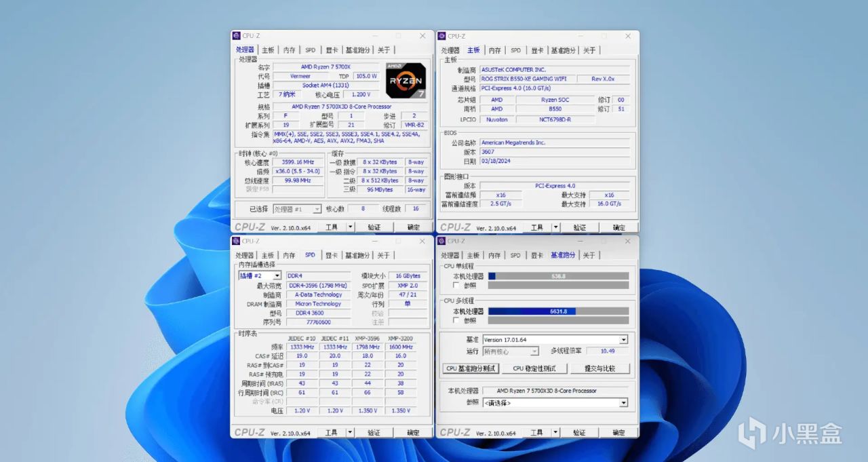
Task: Click the 南桥 model value B550
Action: [x=555, y=109]
